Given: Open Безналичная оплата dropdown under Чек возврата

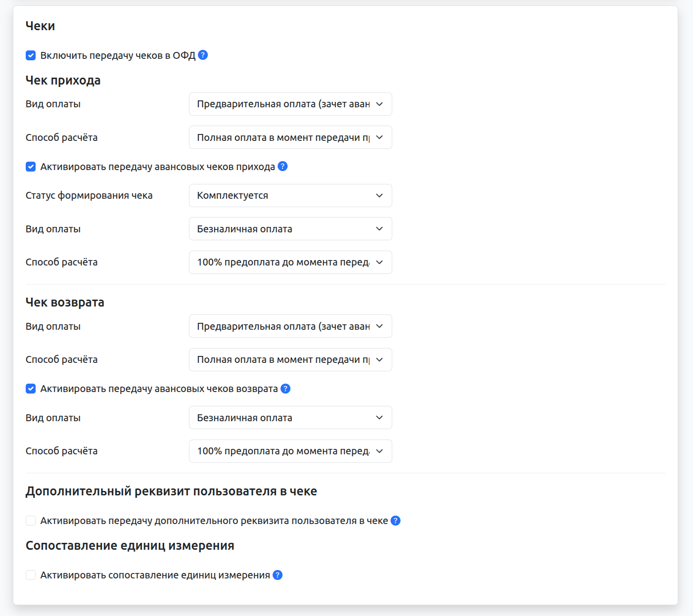Looking at the screenshot, I should point(290,418).
